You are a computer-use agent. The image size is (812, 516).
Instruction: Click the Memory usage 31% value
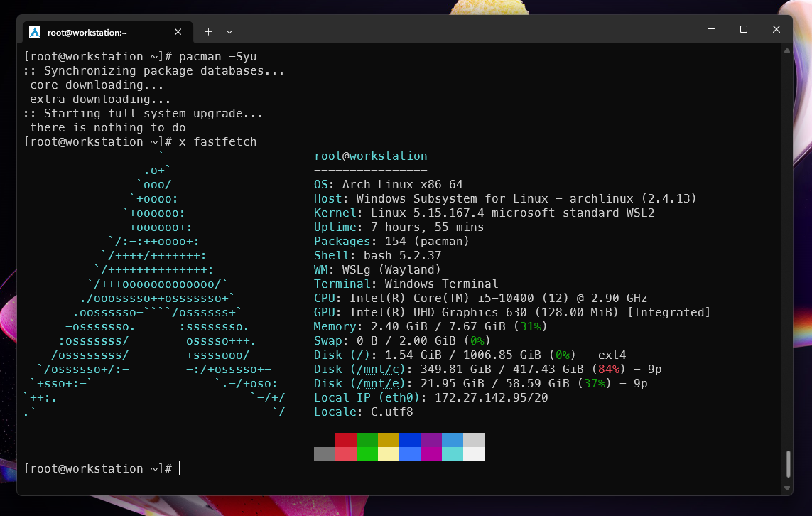click(x=531, y=327)
